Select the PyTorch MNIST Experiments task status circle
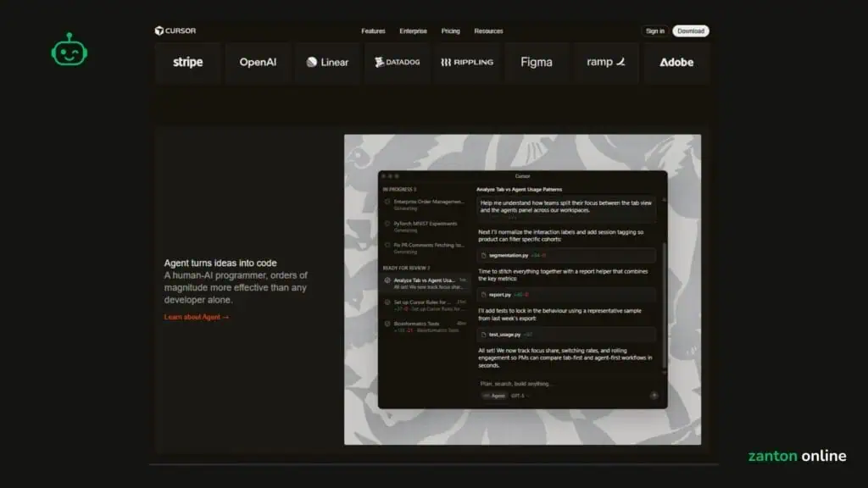The image size is (868, 488). 387,225
